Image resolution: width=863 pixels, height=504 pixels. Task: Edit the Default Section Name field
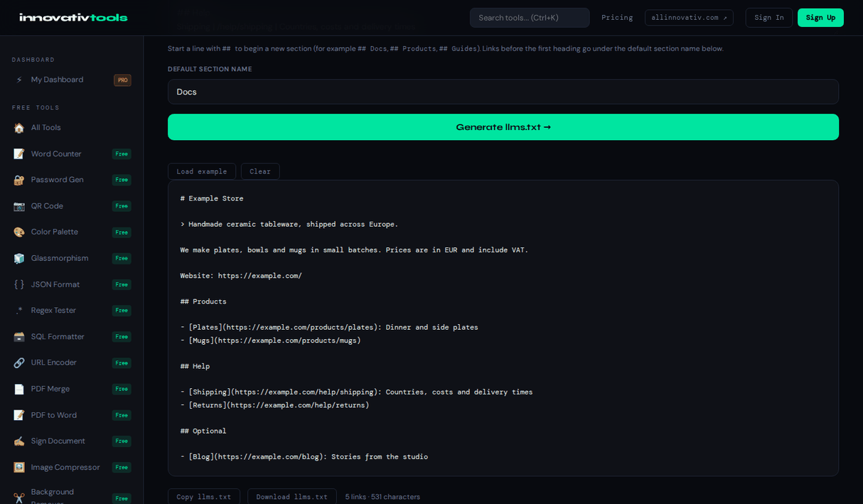tap(503, 92)
